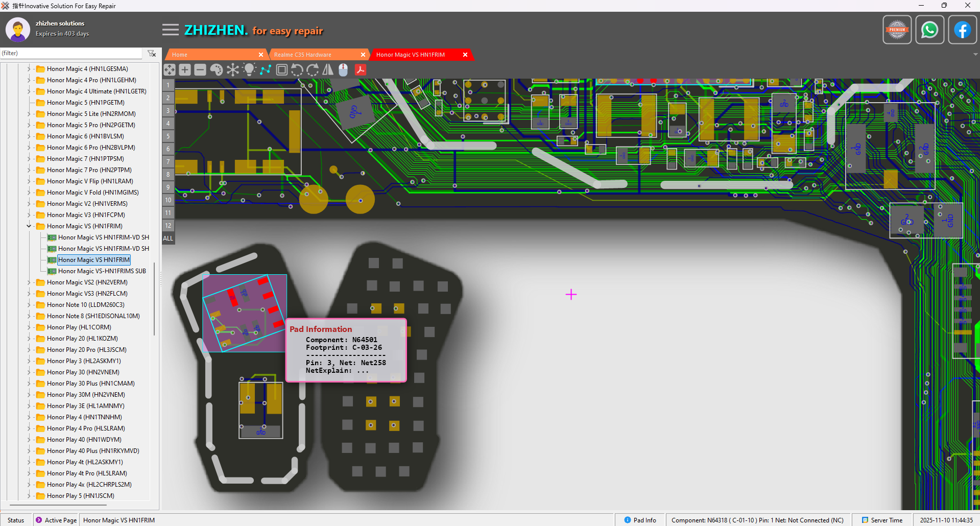This screenshot has width=980, height=526.
Task: Click the tree panel vertical scrollbar
Action: [154, 299]
